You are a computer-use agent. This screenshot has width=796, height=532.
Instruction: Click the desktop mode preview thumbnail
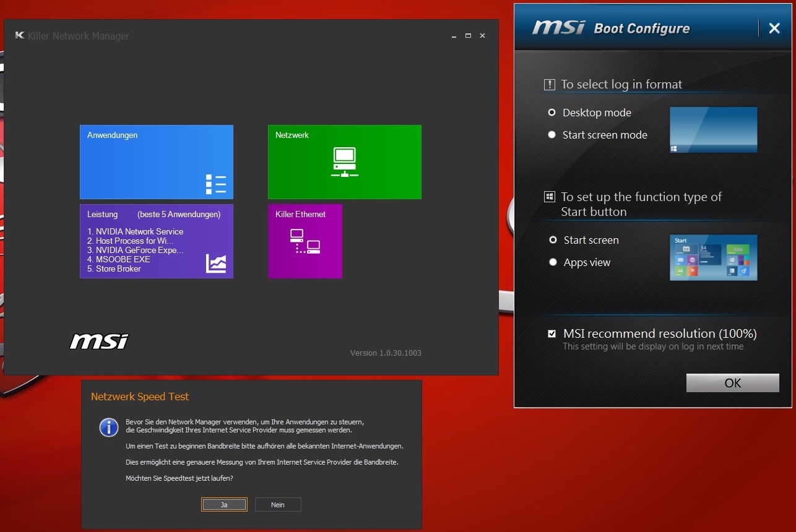click(x=714, y=130)
